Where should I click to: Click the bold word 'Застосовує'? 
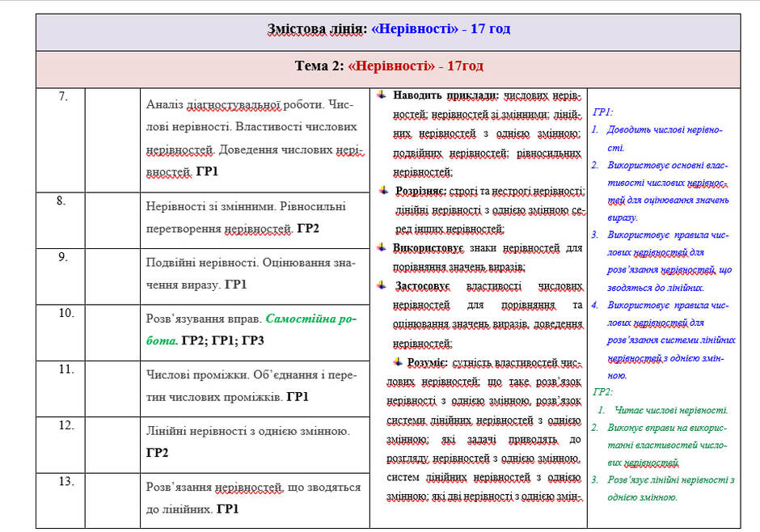(422, 287)
